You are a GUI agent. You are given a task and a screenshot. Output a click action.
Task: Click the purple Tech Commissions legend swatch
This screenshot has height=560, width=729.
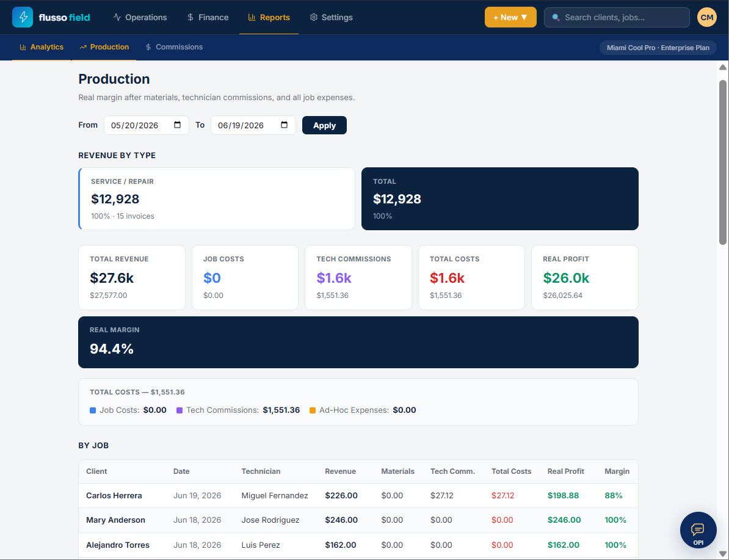click(x=180, y=410)
